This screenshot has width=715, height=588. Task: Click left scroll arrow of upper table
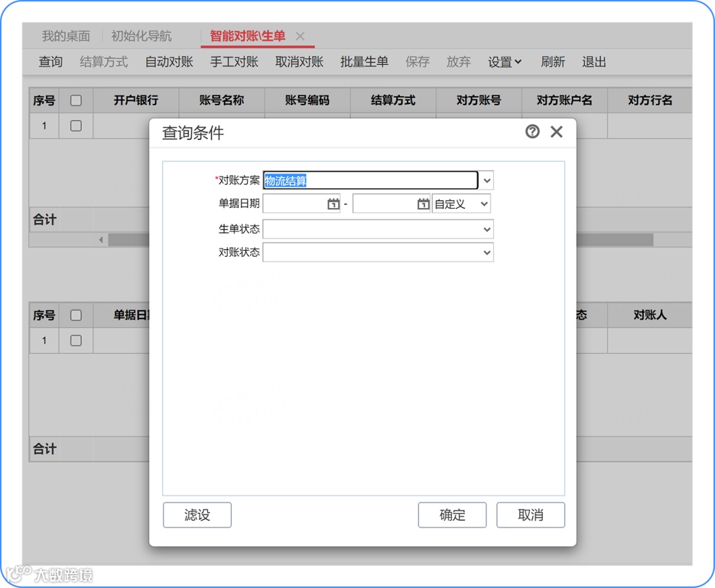click(101, 240)
